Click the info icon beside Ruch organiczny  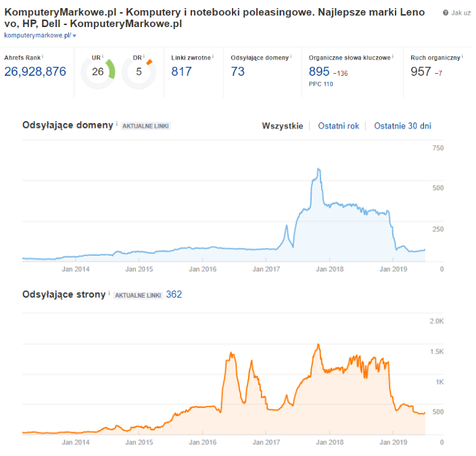[462, 57]
